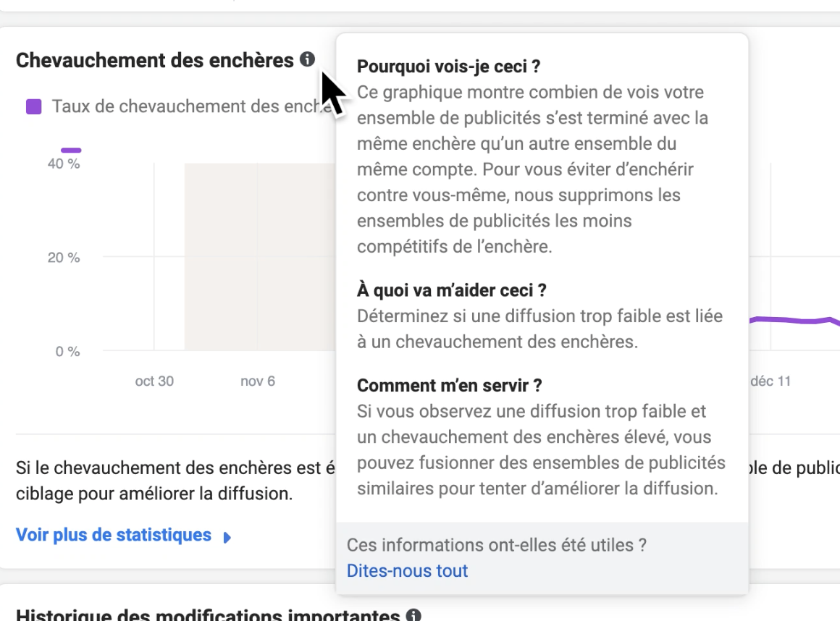The height and width of the screenshot is (621, 840).
Task: Click Dites-nous tout feedback link
Action: point(407,570)
